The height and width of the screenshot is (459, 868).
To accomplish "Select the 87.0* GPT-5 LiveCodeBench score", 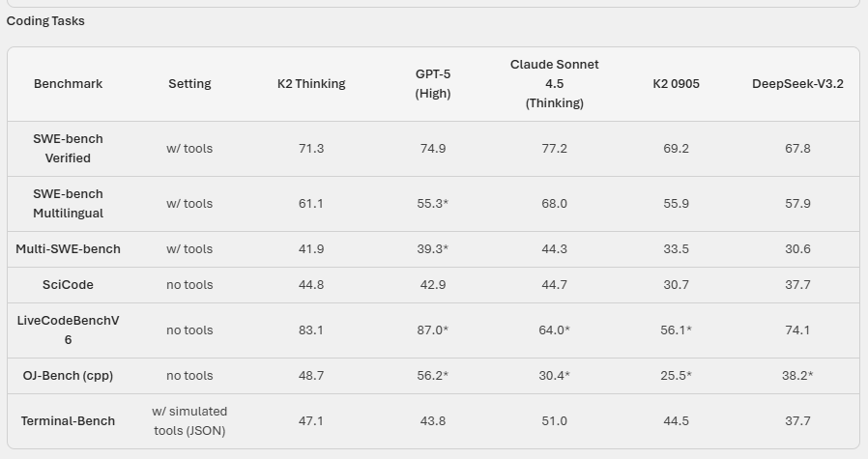I will click(x=433, y=330).
